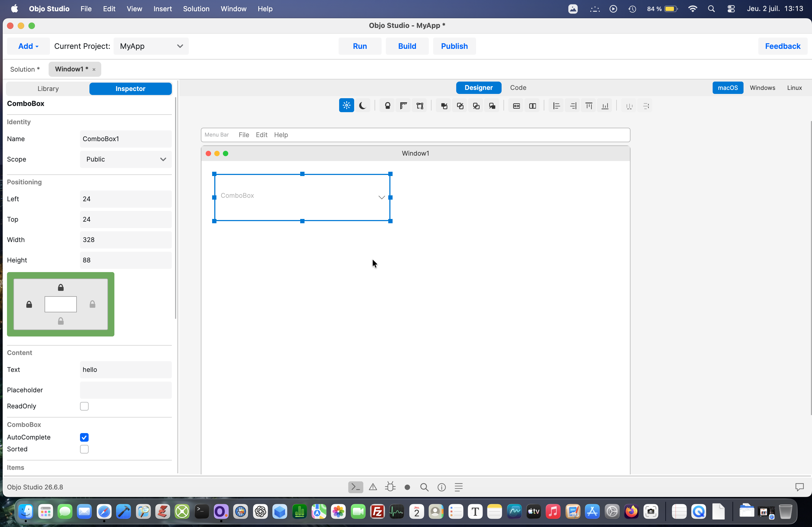Click the Run button
Viewport: 812px width, 527px height.
pyautogui.click(x=360, y=46)
